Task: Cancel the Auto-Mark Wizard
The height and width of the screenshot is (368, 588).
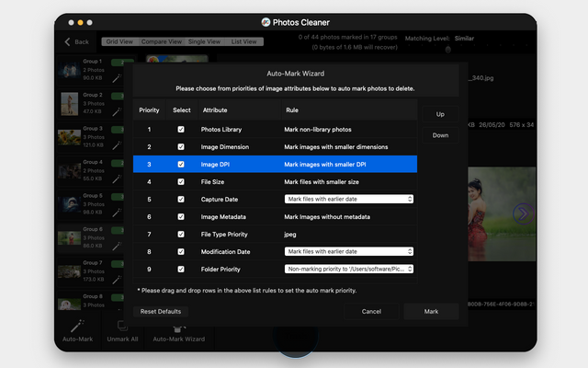Action: click(371, 311)
